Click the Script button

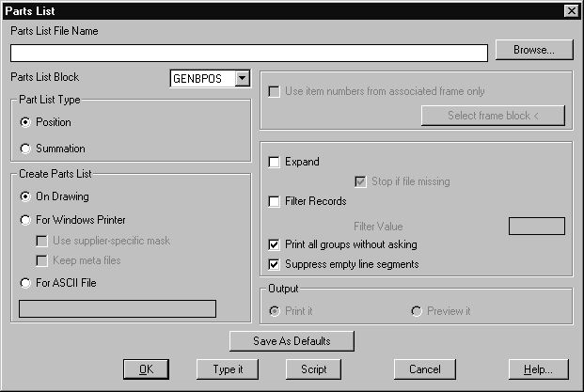click(x=313, y=369)
